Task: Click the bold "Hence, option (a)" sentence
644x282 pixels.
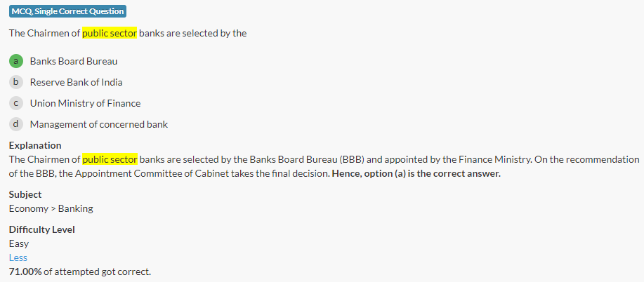Action: coord(416,173)
